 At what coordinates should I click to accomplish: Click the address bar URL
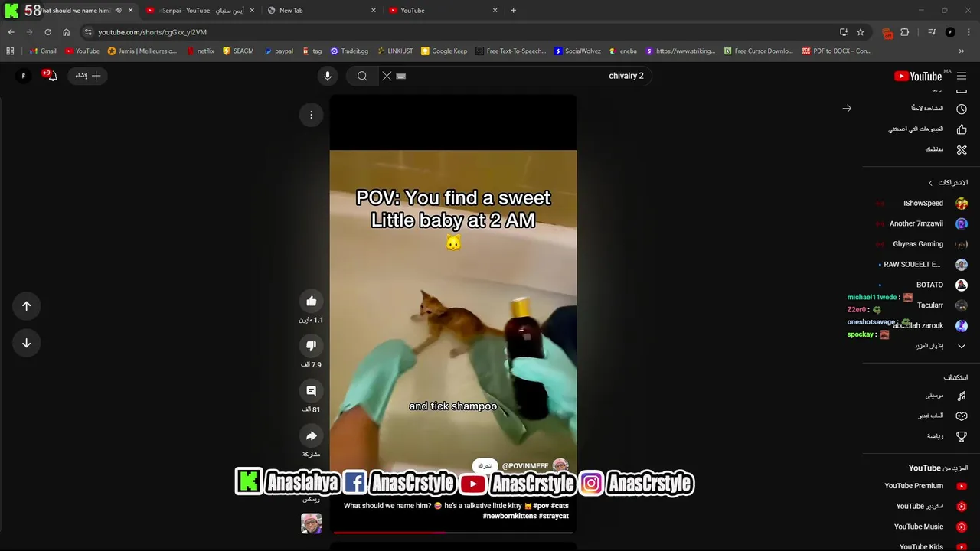pos(152,32)
